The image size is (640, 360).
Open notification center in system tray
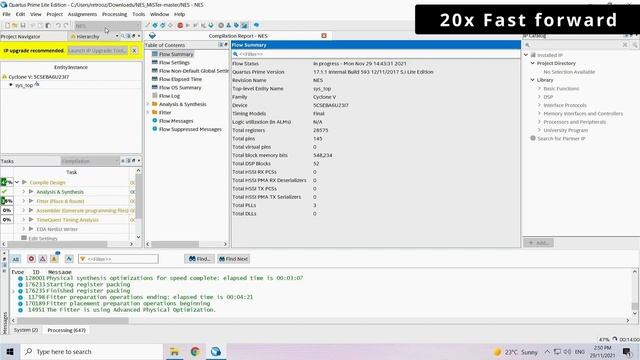coord(627,351)
